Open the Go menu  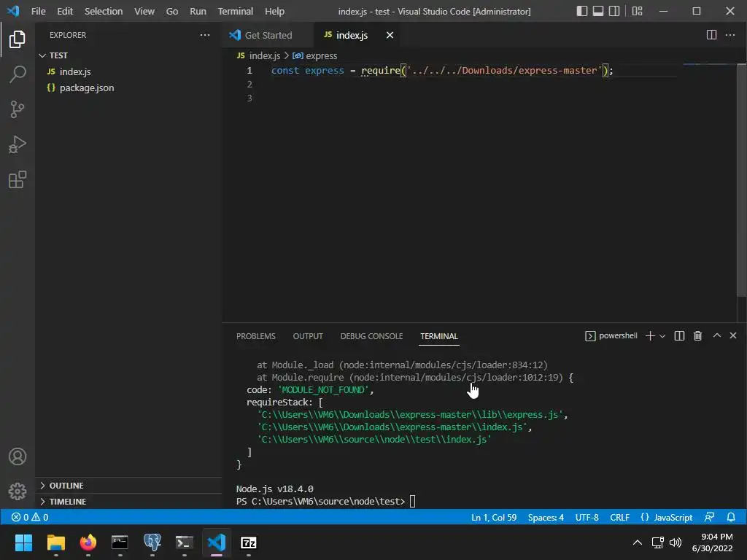pyautogui.click(x=172, y=11)
